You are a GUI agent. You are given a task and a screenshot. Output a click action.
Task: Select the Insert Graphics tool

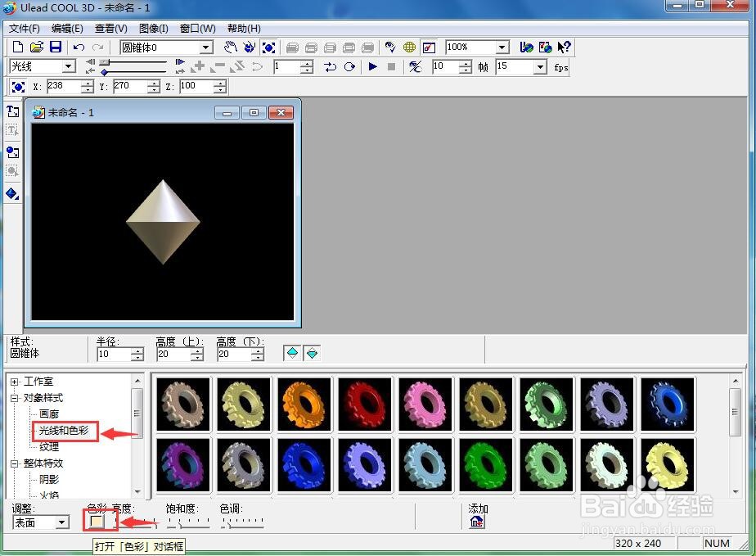(12, 152)
